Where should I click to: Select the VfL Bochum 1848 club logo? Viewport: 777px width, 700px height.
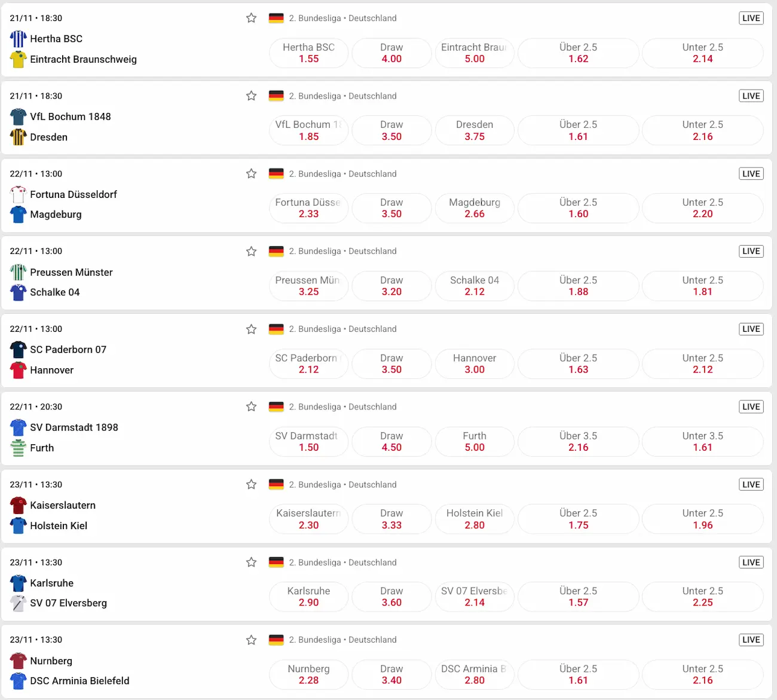pos(18,116)
